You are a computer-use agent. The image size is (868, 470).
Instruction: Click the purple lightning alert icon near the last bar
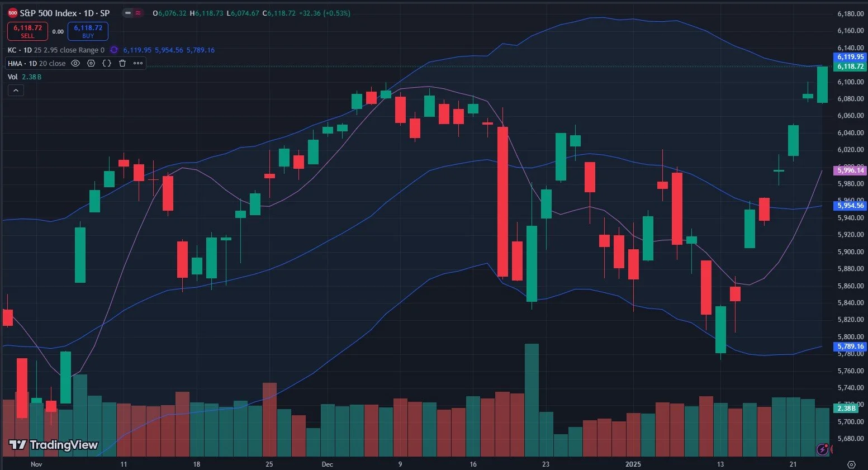[822, 449]
